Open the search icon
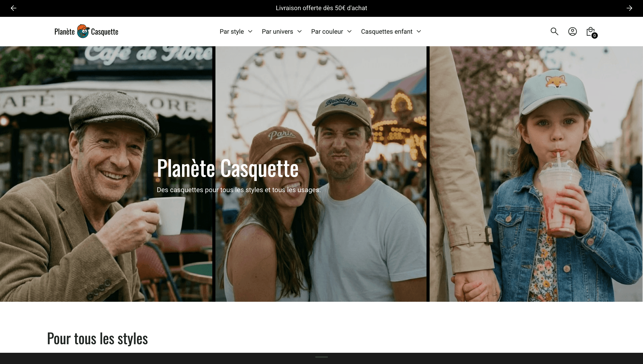The image size is (643, 364). point(554,31)
